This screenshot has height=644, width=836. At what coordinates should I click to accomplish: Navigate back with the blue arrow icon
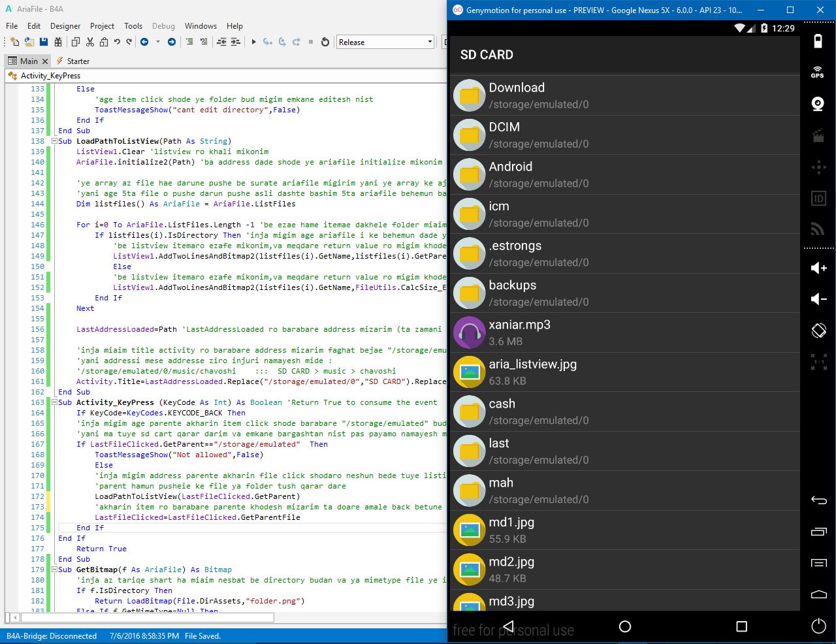[145, 41]
